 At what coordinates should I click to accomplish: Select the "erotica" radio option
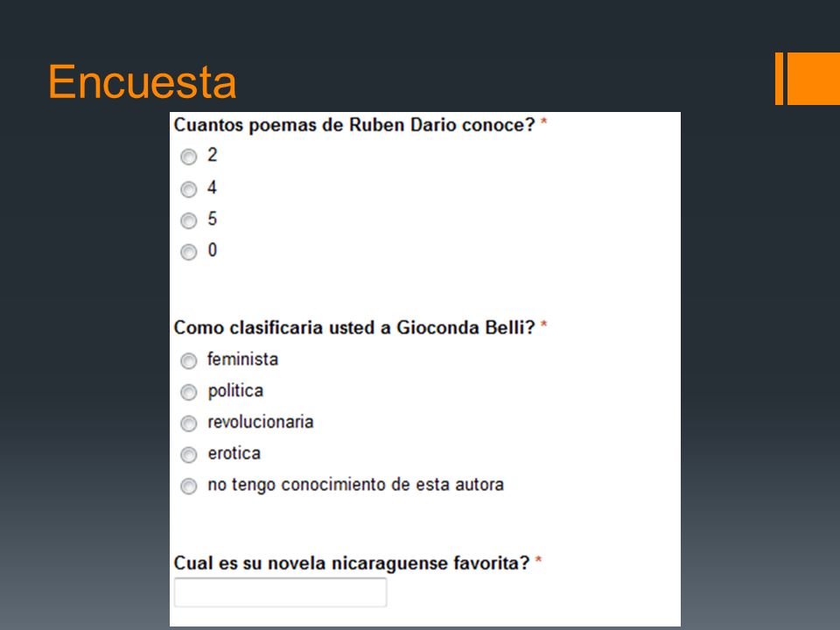[189, 455]
